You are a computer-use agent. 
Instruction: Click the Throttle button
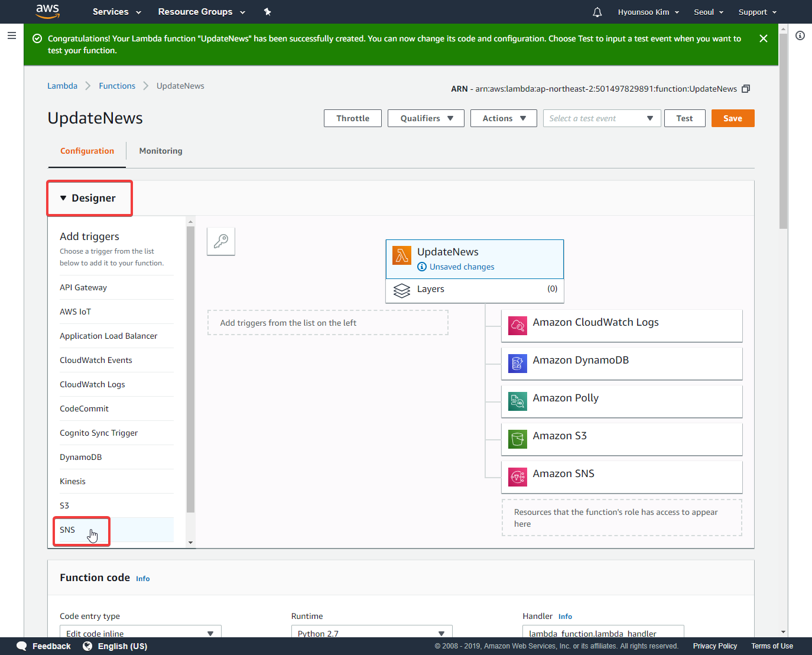pos(353,118)
